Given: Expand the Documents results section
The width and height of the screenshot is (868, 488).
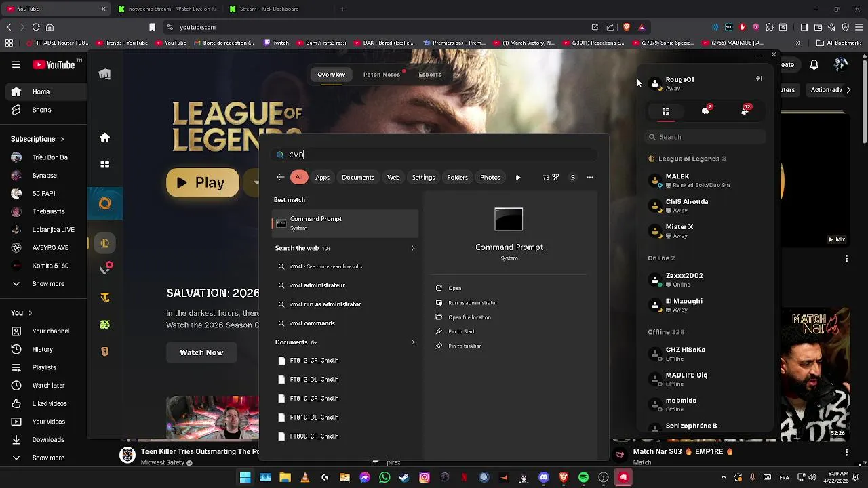Looking at the screenshot, I should pos(413,342).
